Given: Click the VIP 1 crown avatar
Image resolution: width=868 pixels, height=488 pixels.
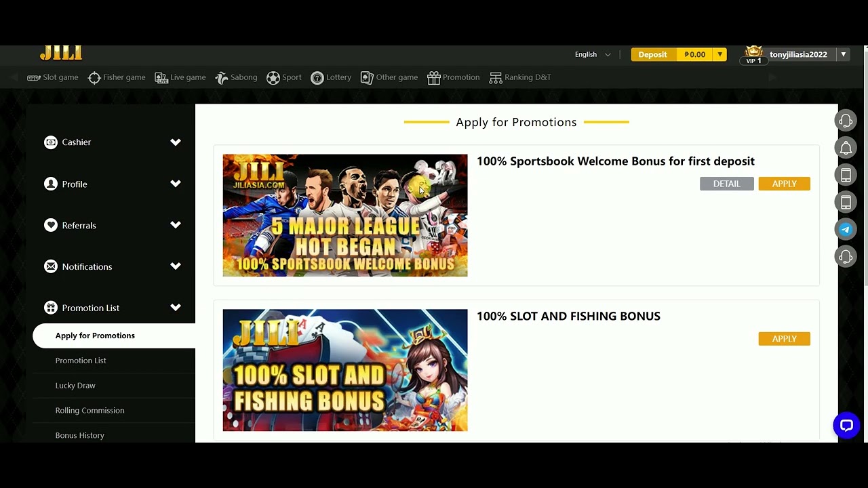Looking at the screenshot, I should coord(753,54).
